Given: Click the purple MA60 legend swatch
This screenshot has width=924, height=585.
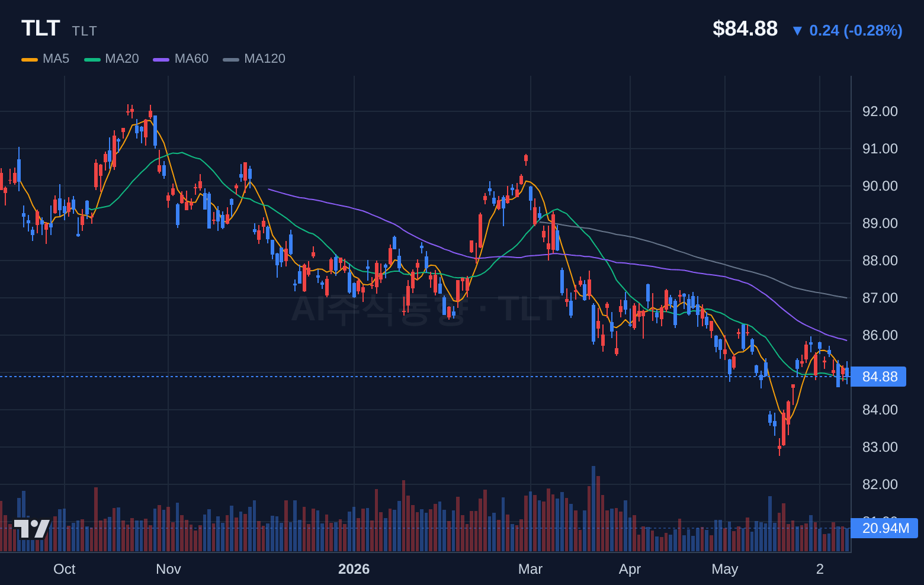Looking at the screenshot, I should click(161, 59).
